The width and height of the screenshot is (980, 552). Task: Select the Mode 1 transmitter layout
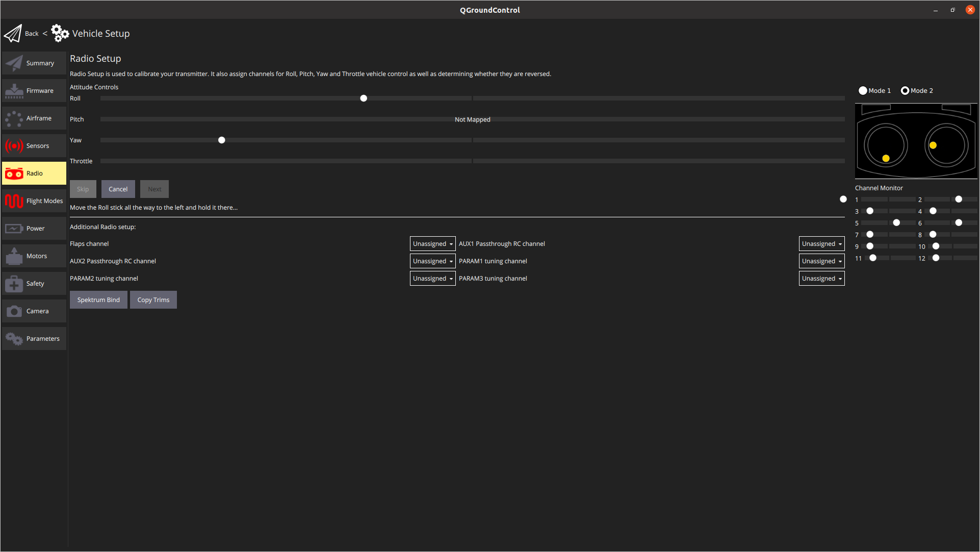pos(863,90)
